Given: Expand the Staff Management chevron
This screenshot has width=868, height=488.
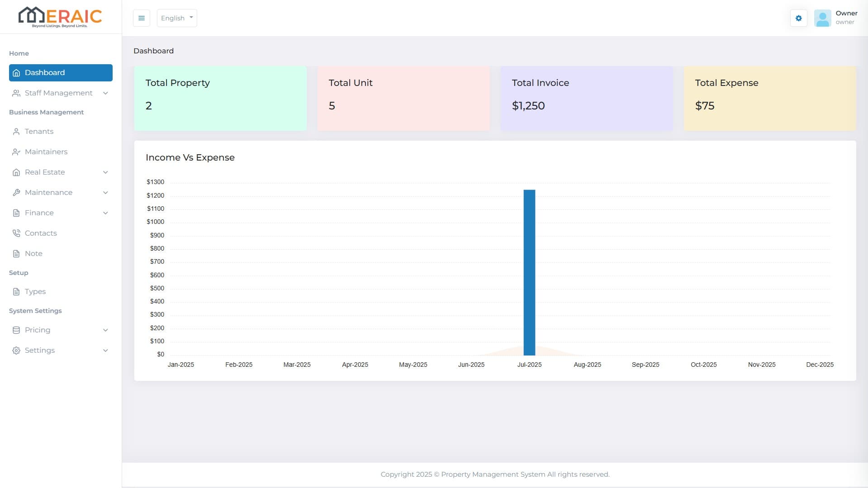Looking at the screenshot, I should 105,93.
